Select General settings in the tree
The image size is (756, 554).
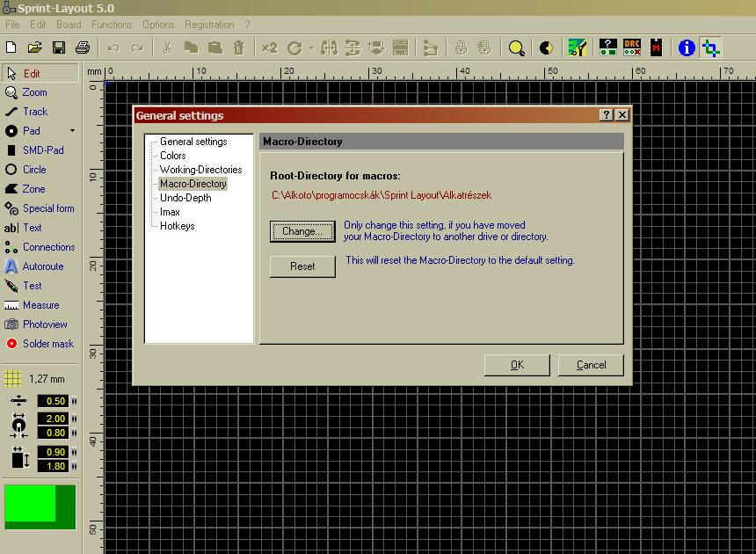(193, 142)
